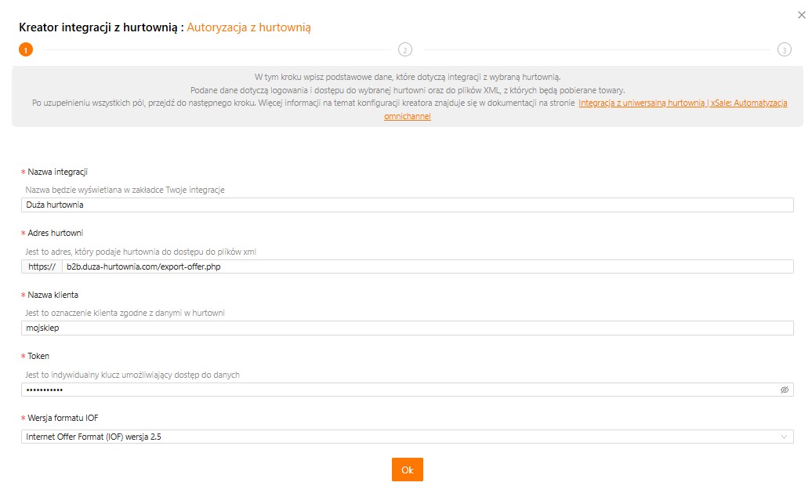Jump to step 2 in the wizard

click(404, 49)
